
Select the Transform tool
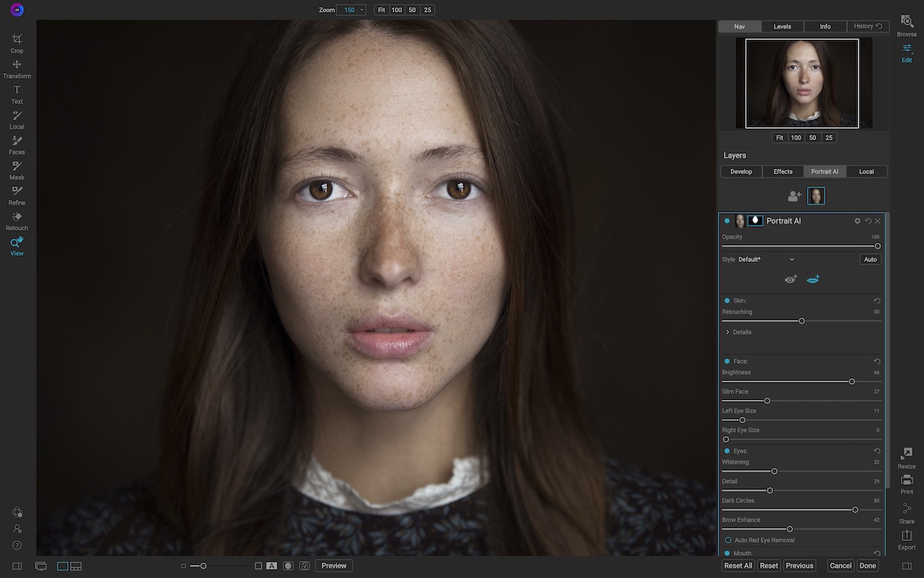[16, 66]
